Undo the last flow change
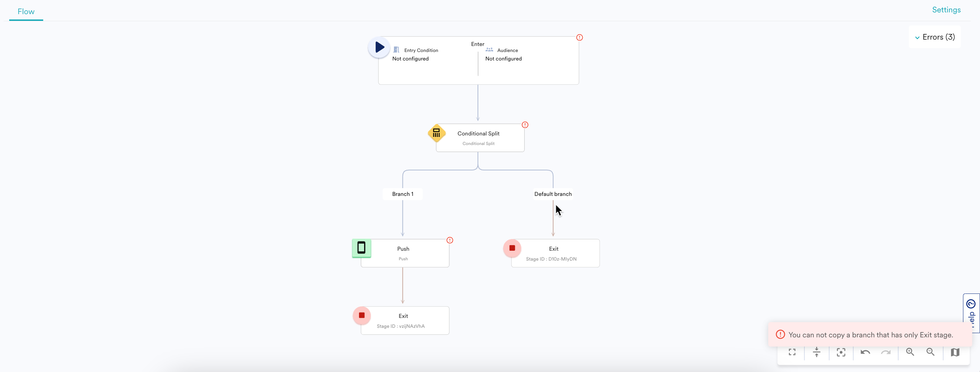The image size is (980, 372). pyautogui.click(x=865, y=352)
